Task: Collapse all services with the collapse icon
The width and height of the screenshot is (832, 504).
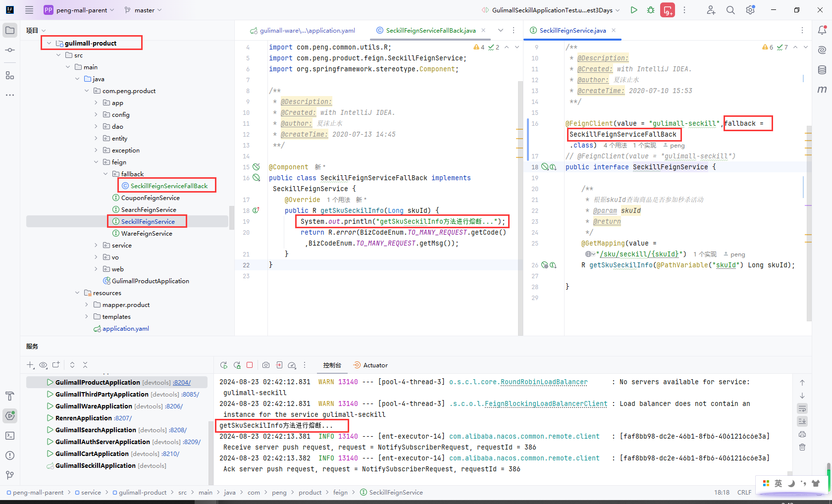Action: click(85, 365)
